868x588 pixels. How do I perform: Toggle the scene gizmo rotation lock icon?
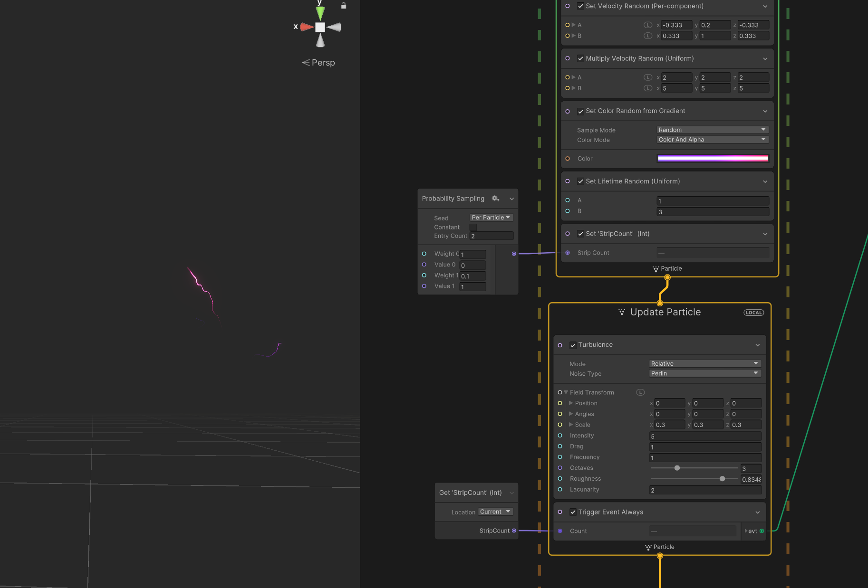344,6
